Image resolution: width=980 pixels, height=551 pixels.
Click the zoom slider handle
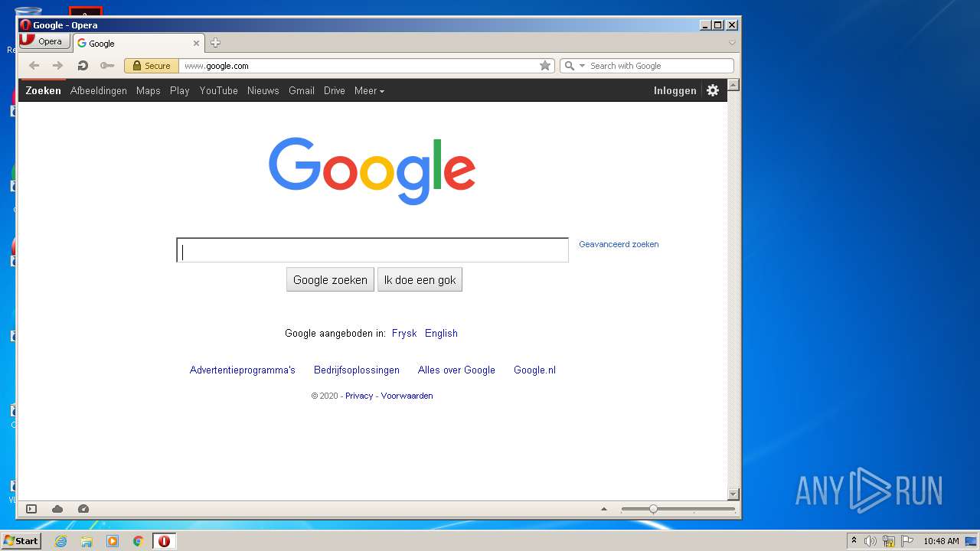coord(653,509)
